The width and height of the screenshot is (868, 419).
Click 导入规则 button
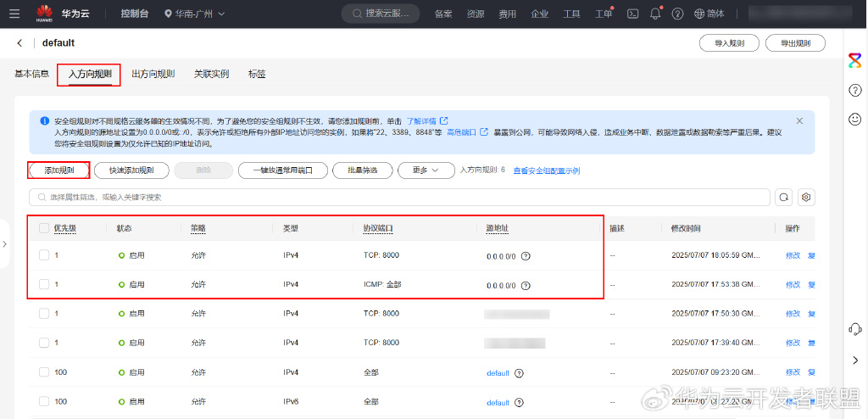tap(729, 42)
